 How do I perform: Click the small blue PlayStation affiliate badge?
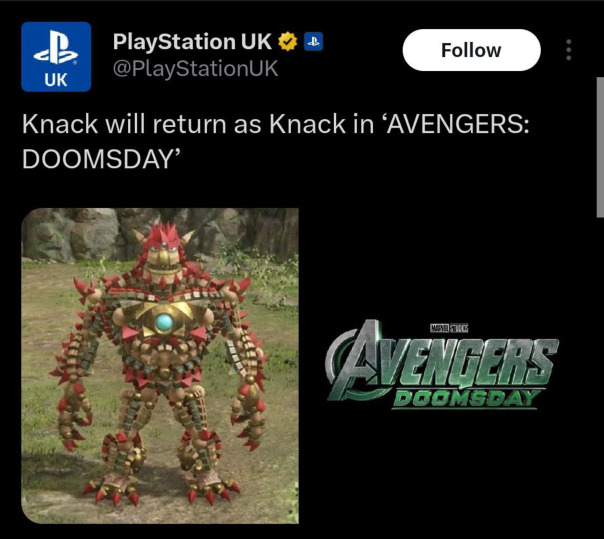pos(314,42)
